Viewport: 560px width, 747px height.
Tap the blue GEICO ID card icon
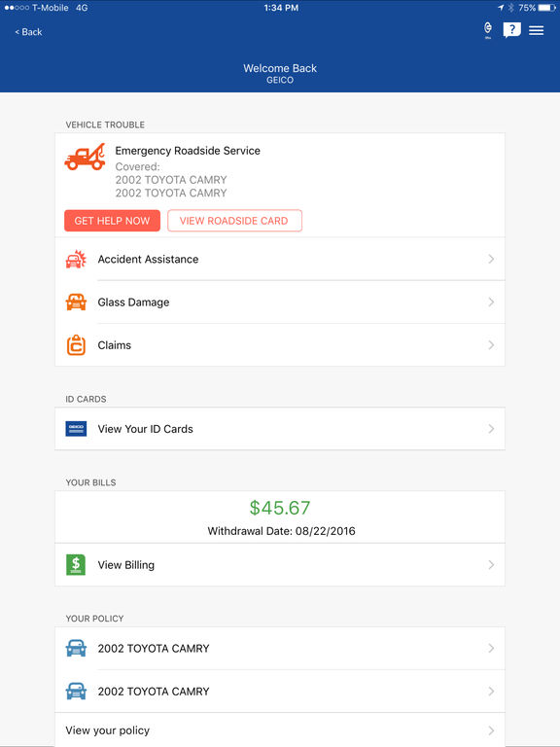click(76, 429)
